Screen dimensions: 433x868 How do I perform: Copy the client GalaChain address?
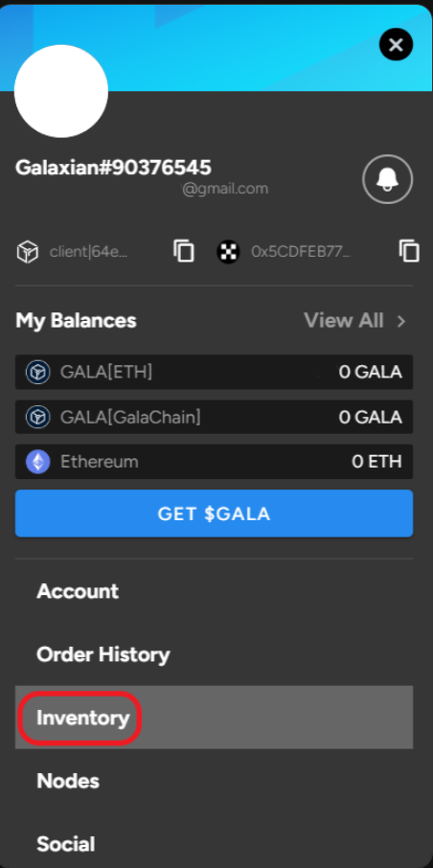184,251
